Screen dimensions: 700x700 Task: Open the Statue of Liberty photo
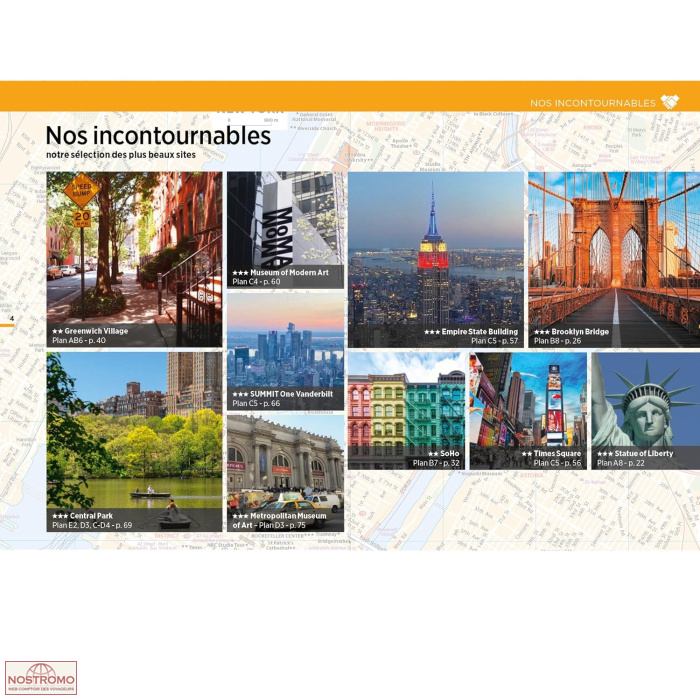click(x=646, y=411)
